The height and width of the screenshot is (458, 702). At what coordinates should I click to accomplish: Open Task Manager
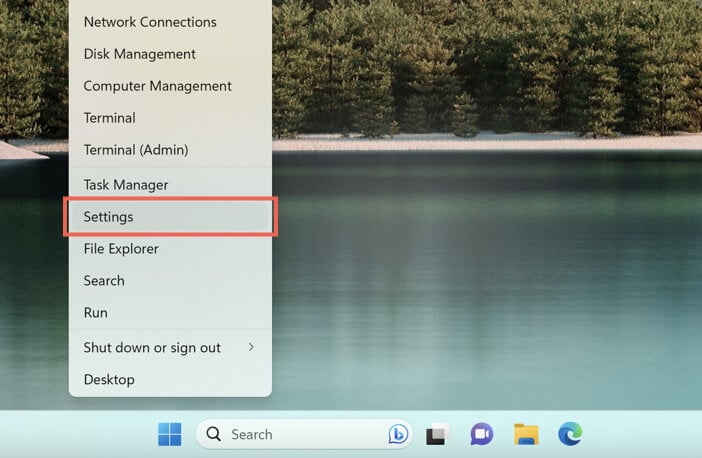coord(170,185)
